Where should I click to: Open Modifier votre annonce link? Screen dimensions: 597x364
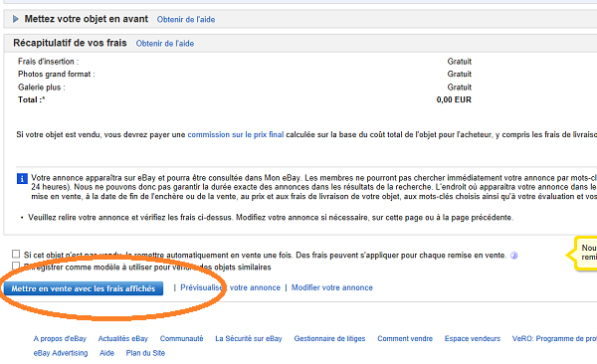[x=332, y=287]
